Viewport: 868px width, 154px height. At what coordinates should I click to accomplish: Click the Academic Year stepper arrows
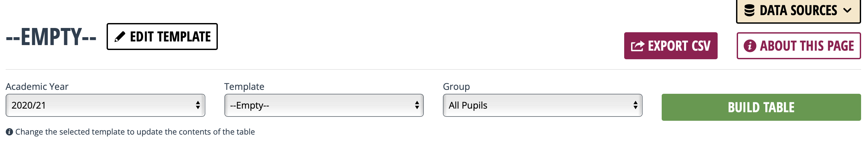coord(198,105)
